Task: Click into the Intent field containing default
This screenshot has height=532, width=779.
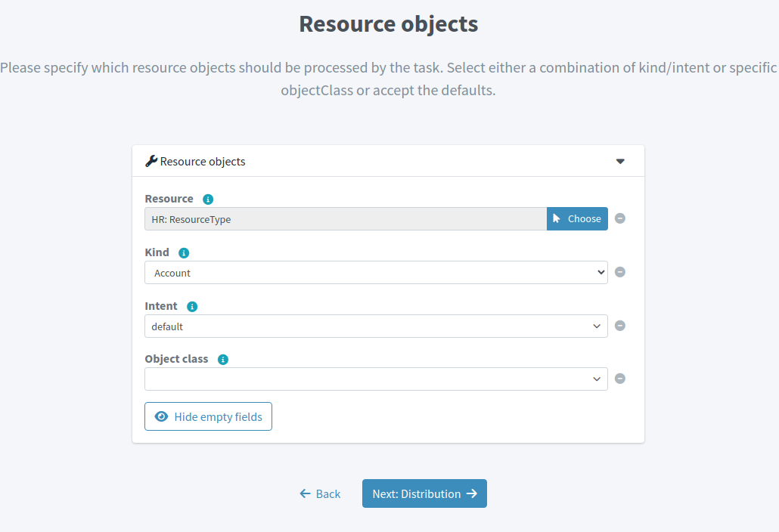Action: click(363, 326)
